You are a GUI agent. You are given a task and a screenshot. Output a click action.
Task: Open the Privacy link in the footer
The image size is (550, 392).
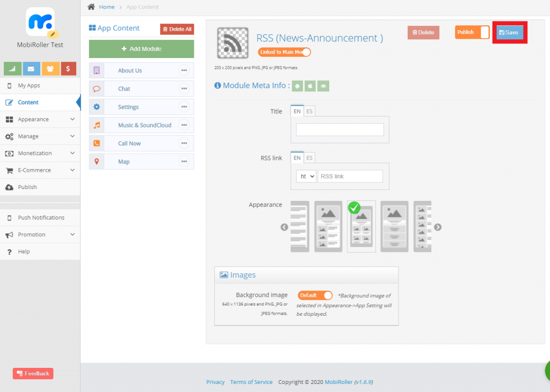(215, 382)
